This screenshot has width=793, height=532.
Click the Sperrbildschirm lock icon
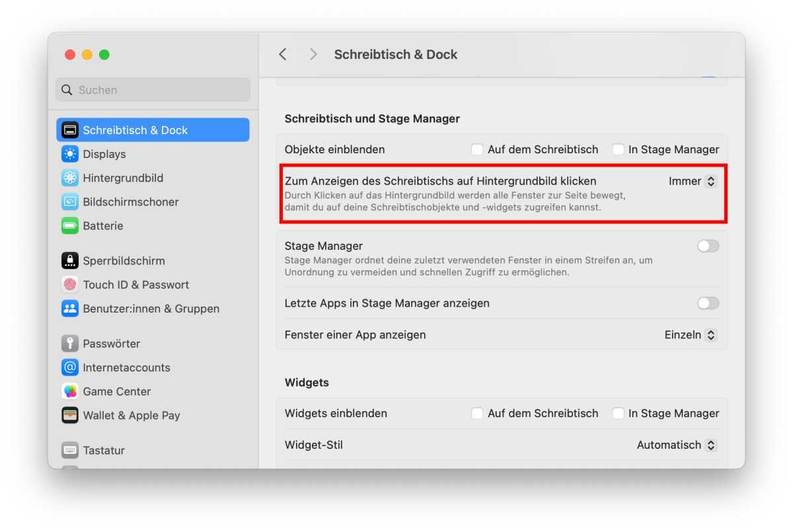point(70,260)
